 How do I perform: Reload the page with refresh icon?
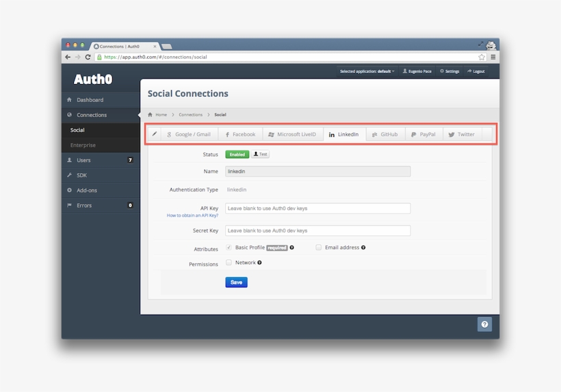tap(88, 57)
